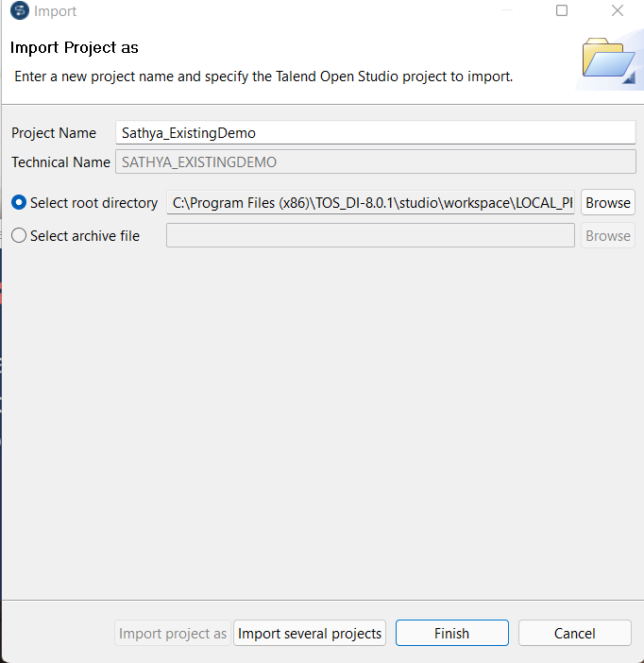The image size is (644, 663).
Task: Cancel the import dialog
Action: (575, 633)
